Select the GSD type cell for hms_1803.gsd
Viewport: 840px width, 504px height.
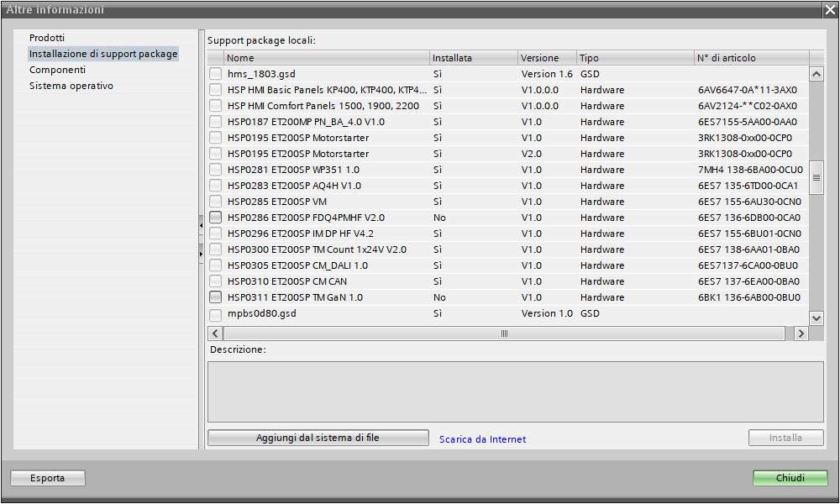[590, 74]
